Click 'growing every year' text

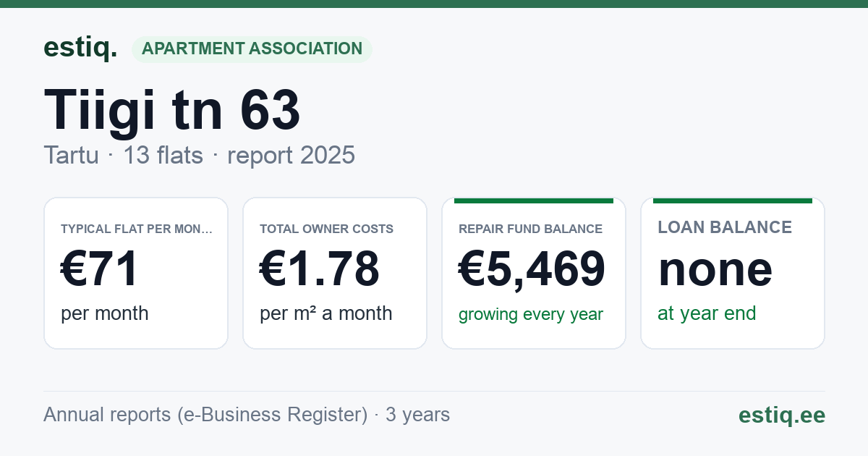coord(531,315)
